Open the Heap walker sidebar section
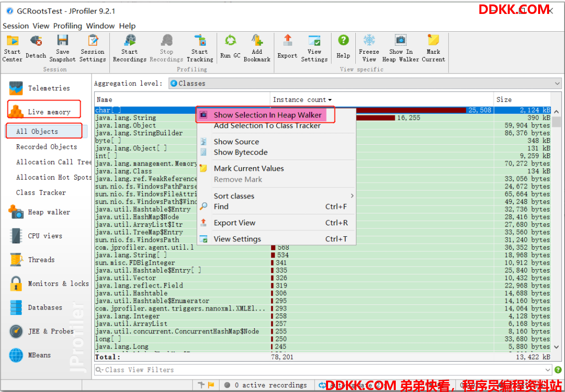 click(x=40, y=212)
